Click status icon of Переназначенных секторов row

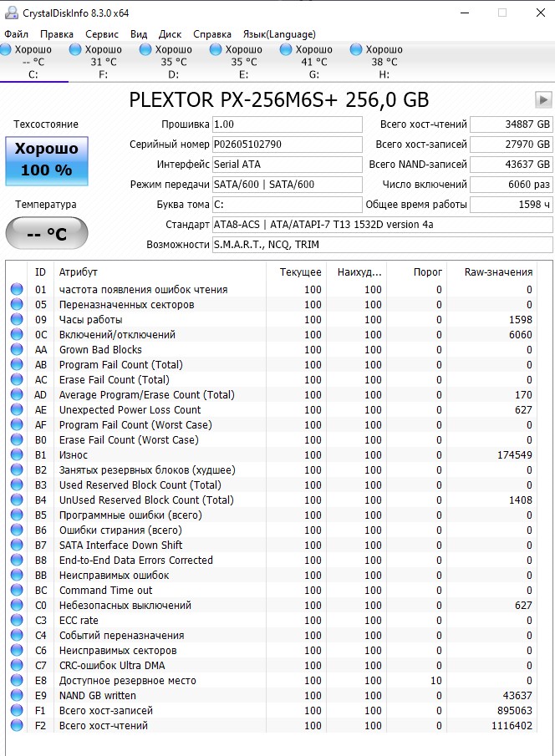tap(17, 304)
